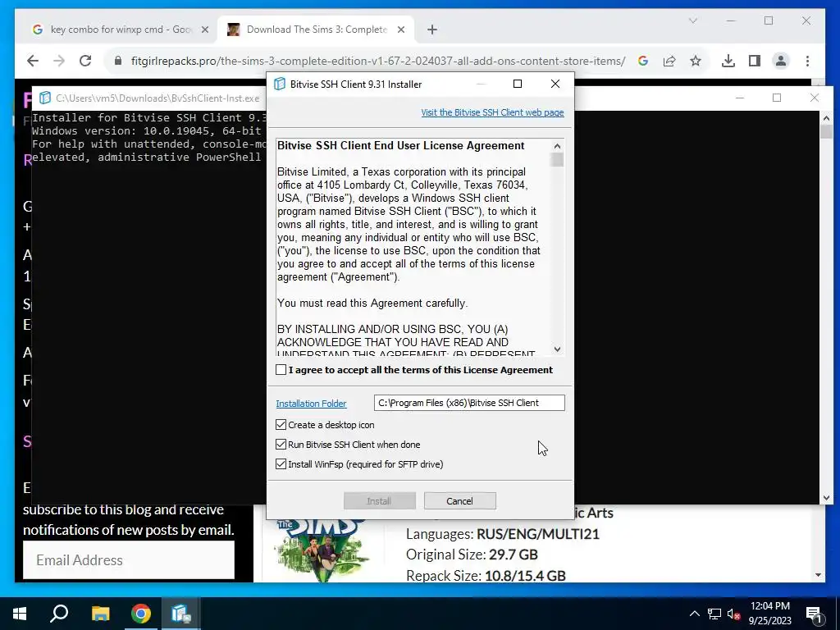The image size is (840, 630).
Task: Show hidden system tray icons
Action: [x=694, y=614]
